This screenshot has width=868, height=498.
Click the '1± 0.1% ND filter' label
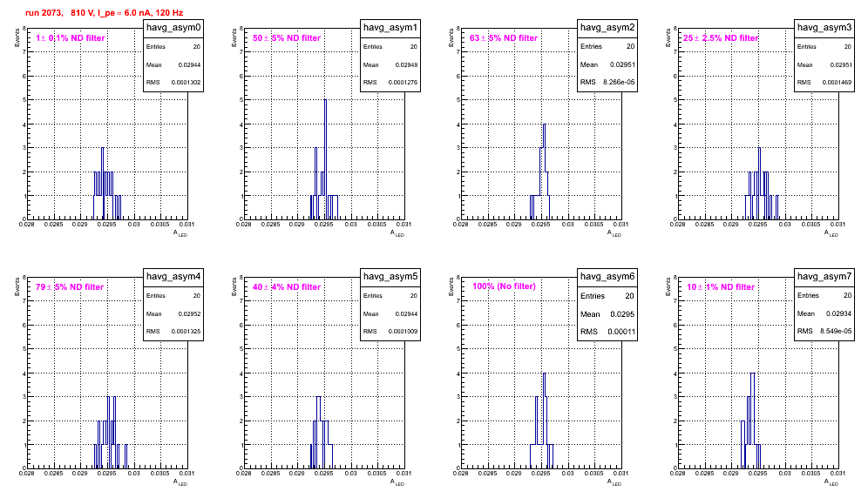point(71,38)
